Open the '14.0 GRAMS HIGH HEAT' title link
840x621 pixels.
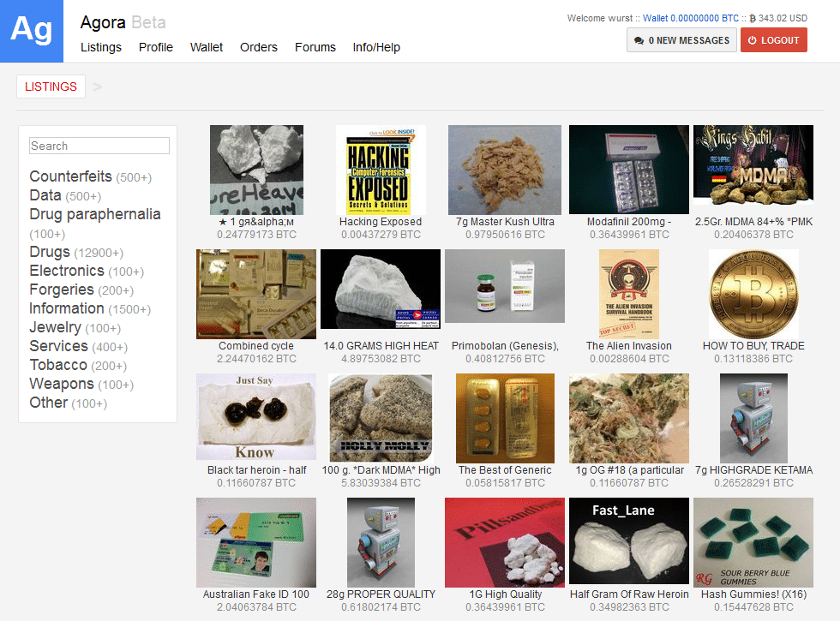[x=381, y=346]
